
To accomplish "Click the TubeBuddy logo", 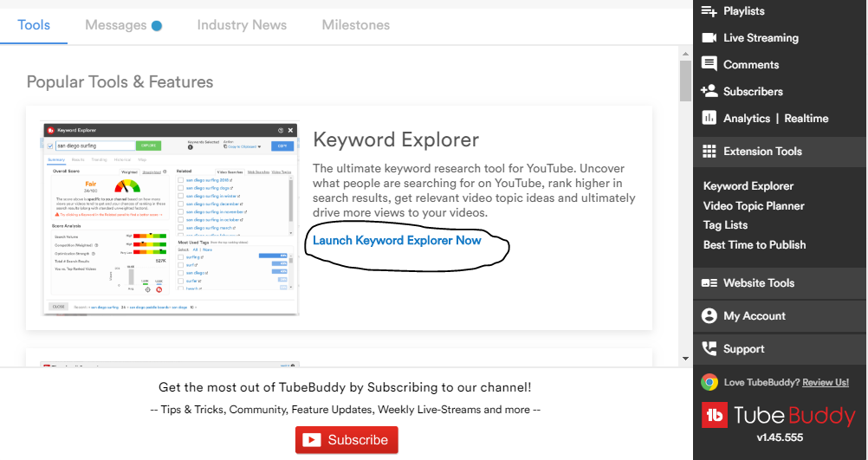I will pos(779,415).
